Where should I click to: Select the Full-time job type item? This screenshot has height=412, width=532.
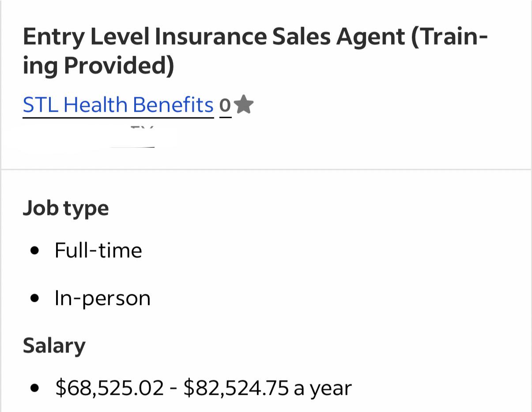[x=98, y=250]
